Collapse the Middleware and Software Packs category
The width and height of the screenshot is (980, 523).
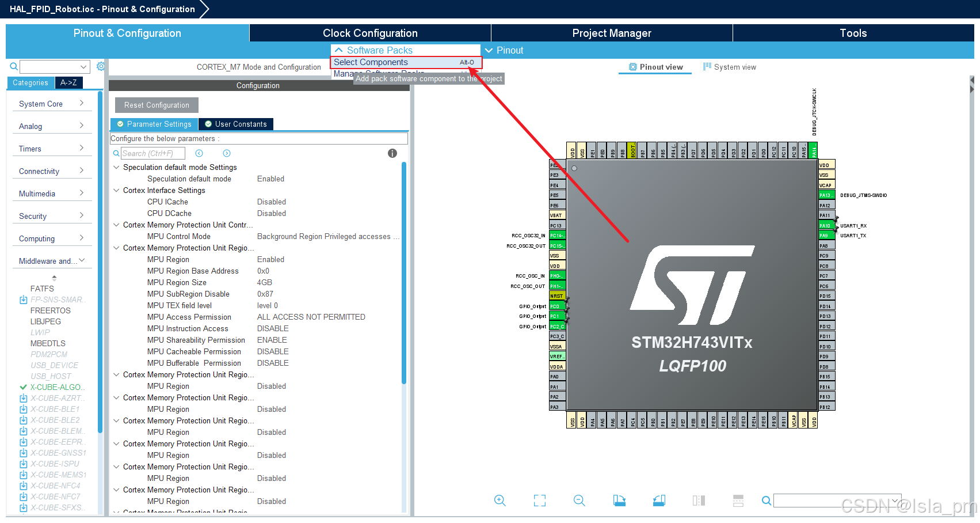pyautogui.click(x=51, y=261)
